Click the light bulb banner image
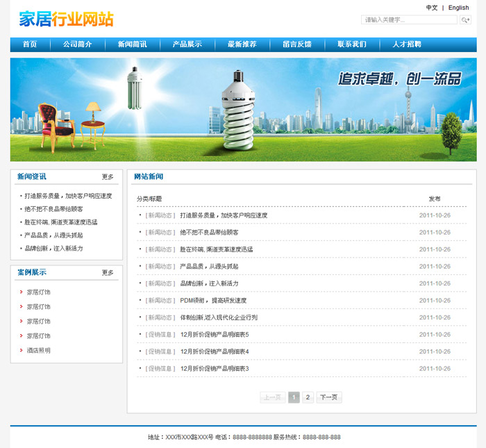This screenshot has width=486, height=448. pyautogui.click(x=243, y=110)
